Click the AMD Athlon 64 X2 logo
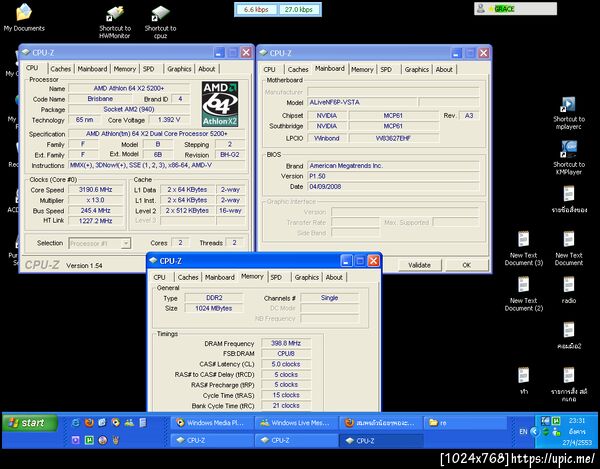The width and height of the screenshot is (600, 469). (220, 104)
